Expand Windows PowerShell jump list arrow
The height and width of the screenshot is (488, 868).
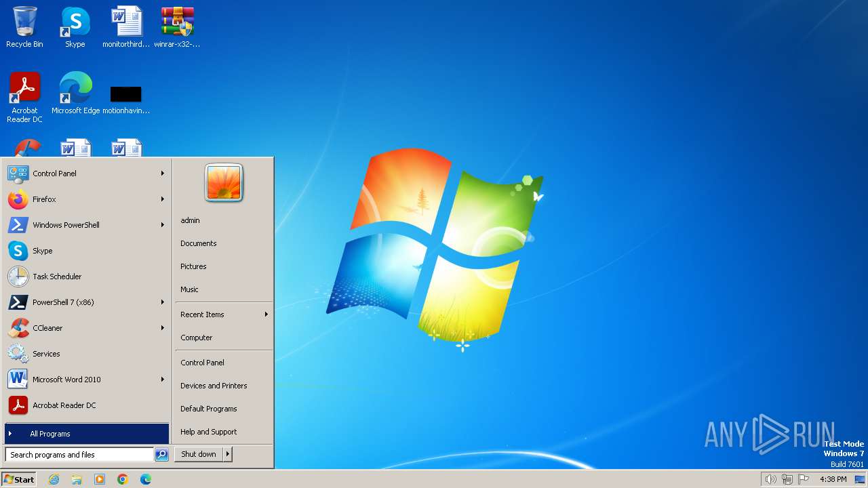click(x=163, y=225)
